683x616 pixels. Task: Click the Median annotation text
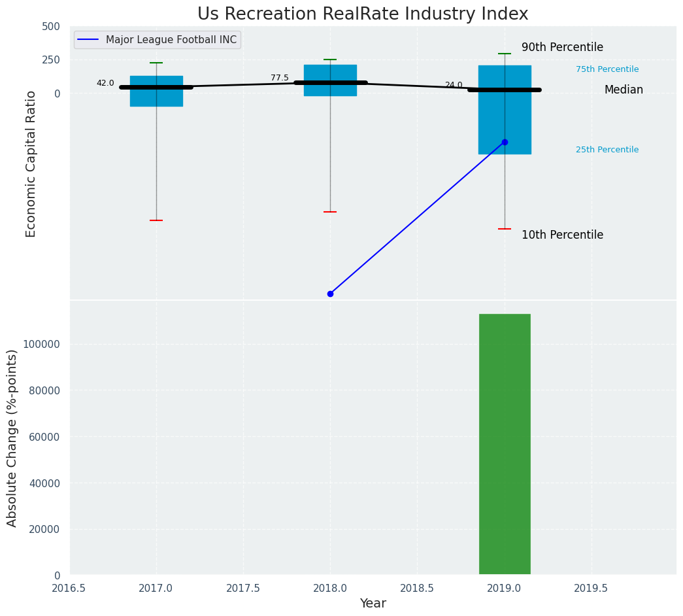[x=624, y=90]
